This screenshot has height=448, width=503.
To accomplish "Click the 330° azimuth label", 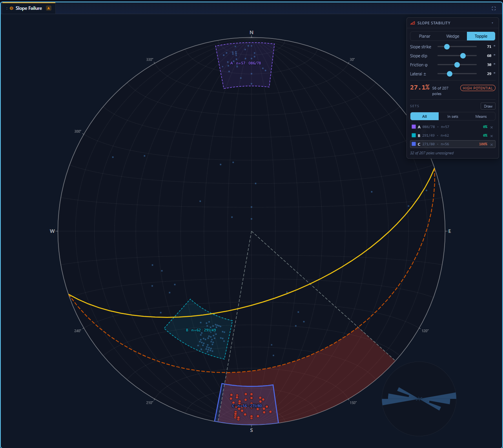I will 150,60.
